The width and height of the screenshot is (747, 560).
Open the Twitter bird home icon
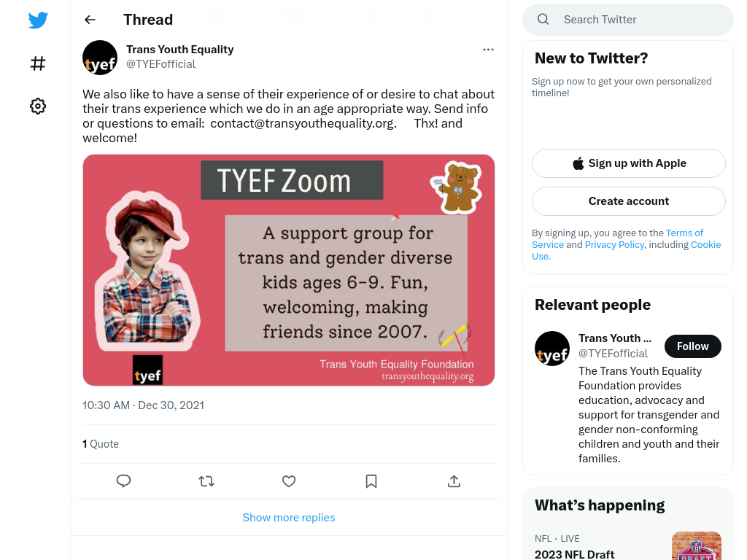38,20
